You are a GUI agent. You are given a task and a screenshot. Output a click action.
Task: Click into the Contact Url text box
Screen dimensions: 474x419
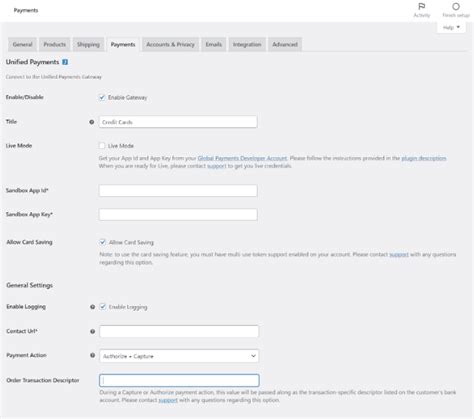pos(179,331)
